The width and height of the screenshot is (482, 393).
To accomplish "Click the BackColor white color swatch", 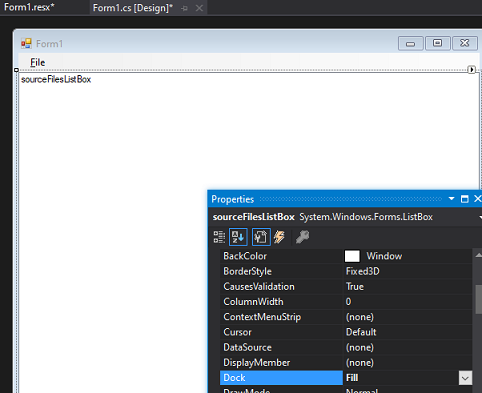I will coord(352,256).
